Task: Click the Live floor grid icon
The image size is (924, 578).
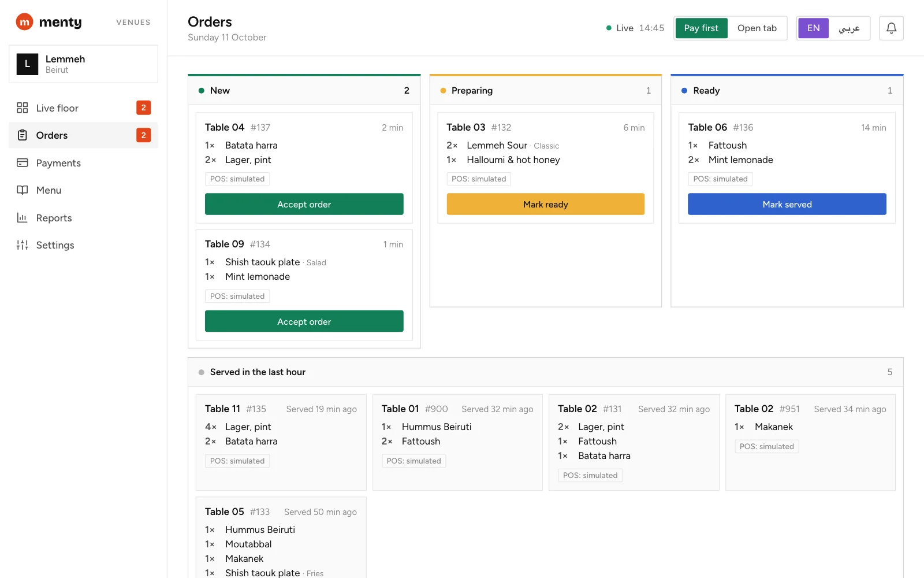Action: 23,108
